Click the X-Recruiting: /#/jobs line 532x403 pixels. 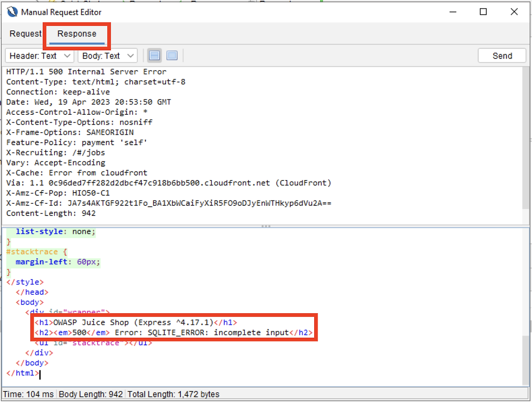pos(55,153)
